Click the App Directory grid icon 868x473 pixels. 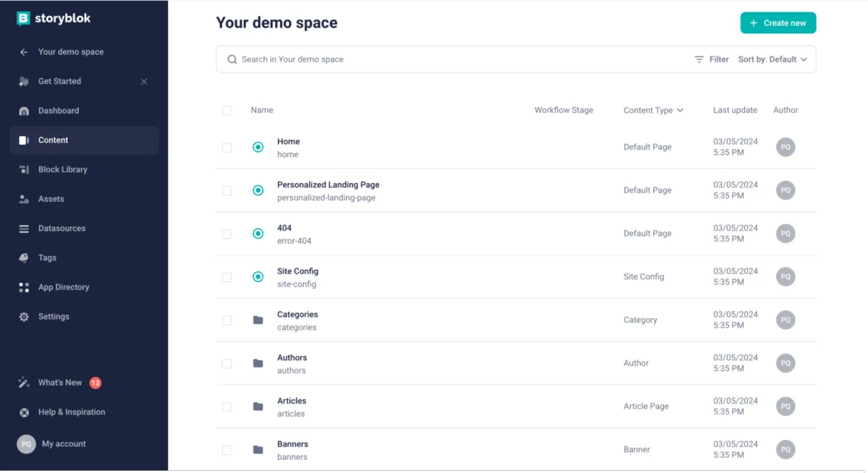24,287
